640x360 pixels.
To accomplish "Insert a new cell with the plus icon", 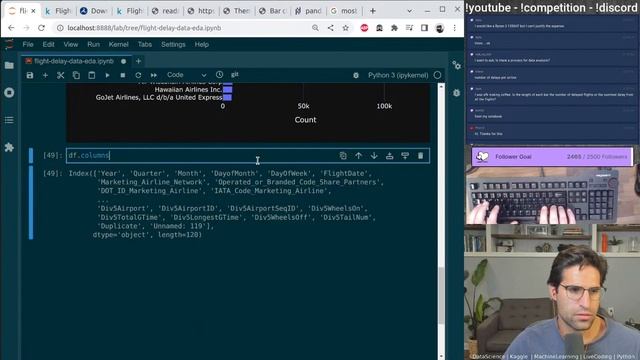I will (x=45, y=75).
